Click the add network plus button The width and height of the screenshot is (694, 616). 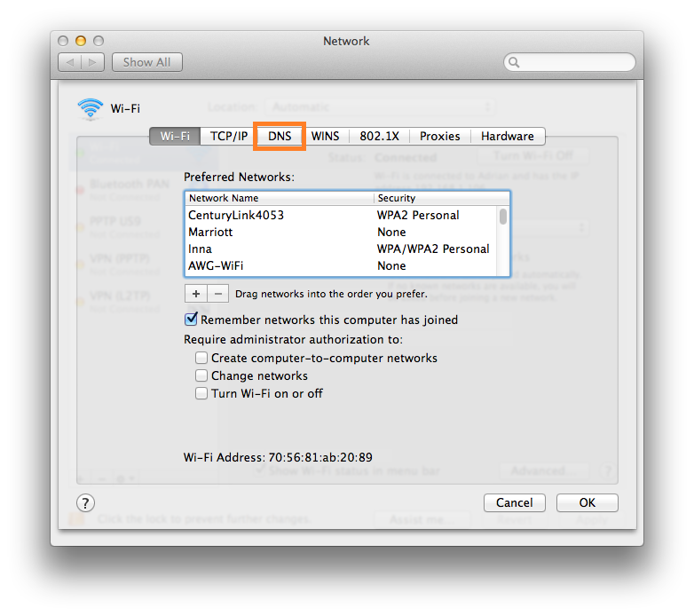click(x=195, y=294)
